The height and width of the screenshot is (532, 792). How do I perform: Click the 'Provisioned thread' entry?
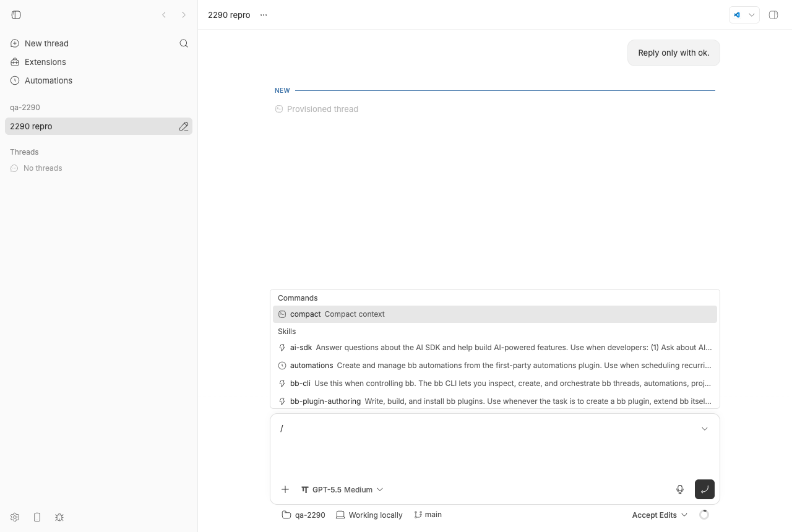(317, 109)
